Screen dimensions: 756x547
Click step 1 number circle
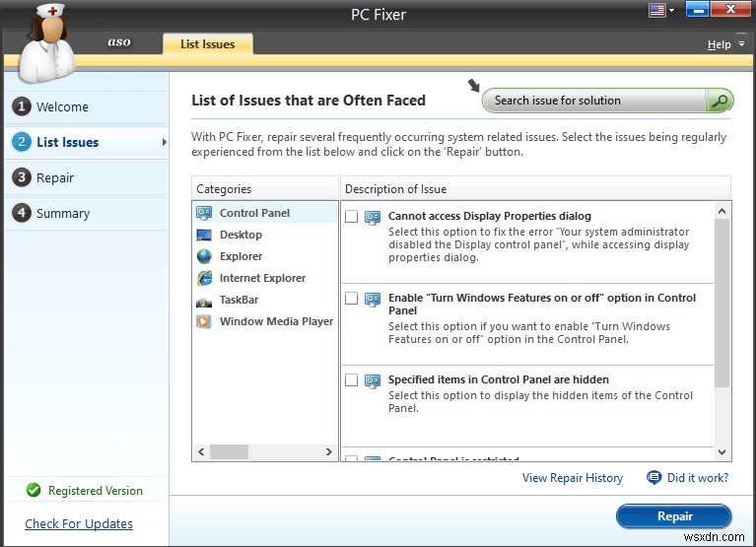22,106
